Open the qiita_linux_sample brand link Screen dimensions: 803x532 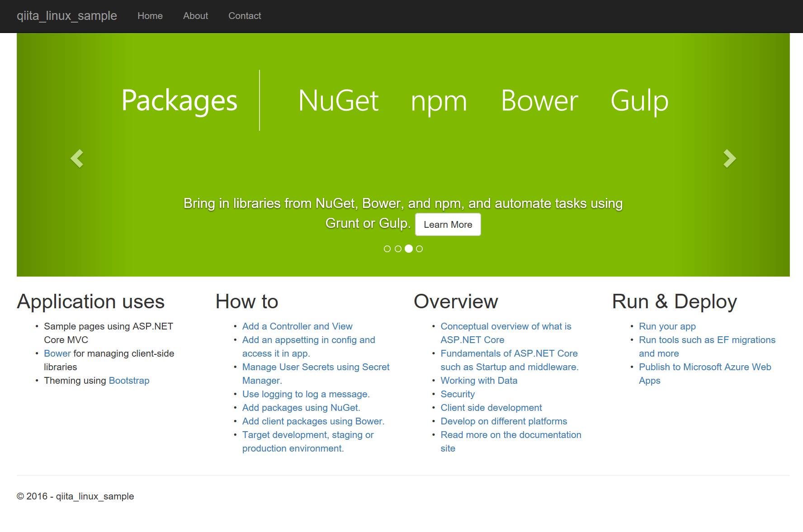pyautogui.click(x=66, y=16)
